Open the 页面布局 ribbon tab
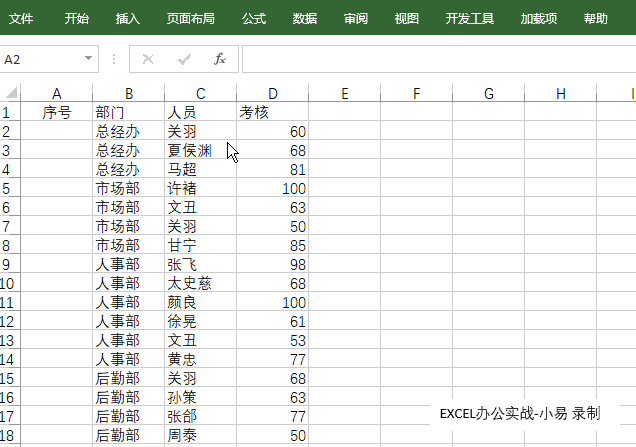636x447 pixels. coord(191,18)
